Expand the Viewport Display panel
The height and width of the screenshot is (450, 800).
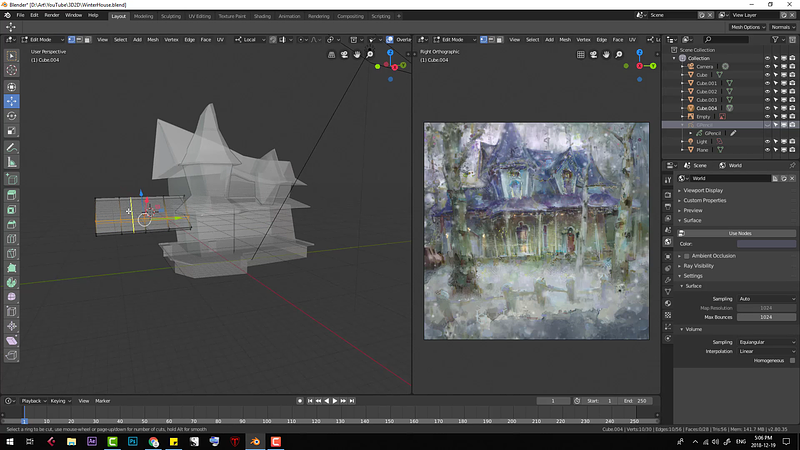tap(703, 190)
